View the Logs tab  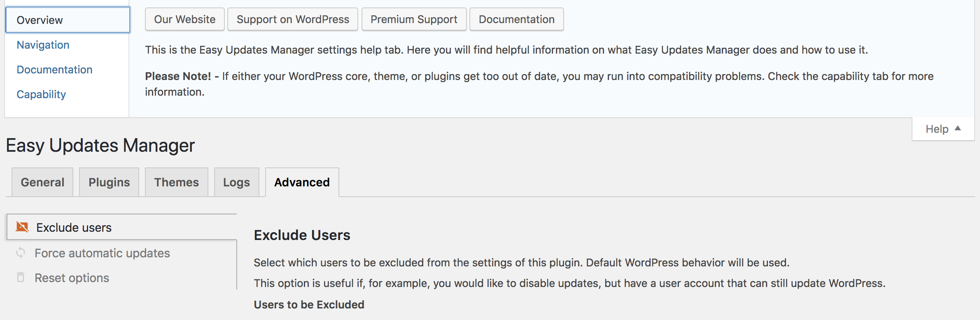(236, 182)
